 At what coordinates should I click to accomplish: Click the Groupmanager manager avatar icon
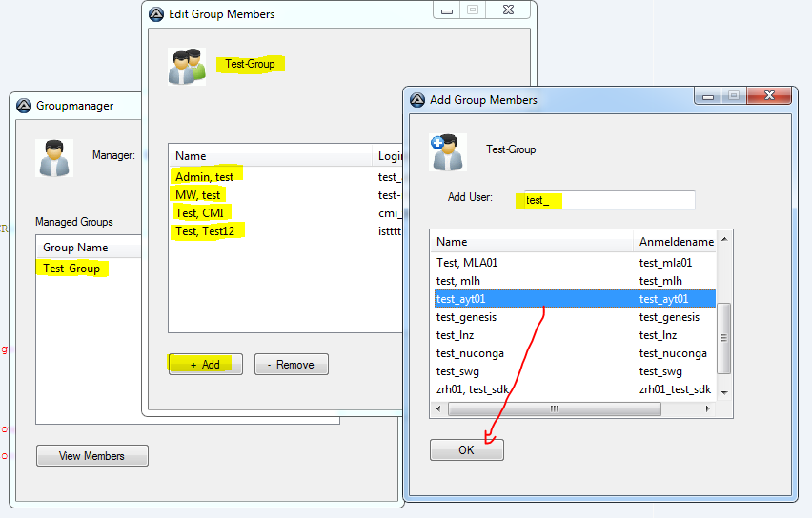tap(54, 158)
